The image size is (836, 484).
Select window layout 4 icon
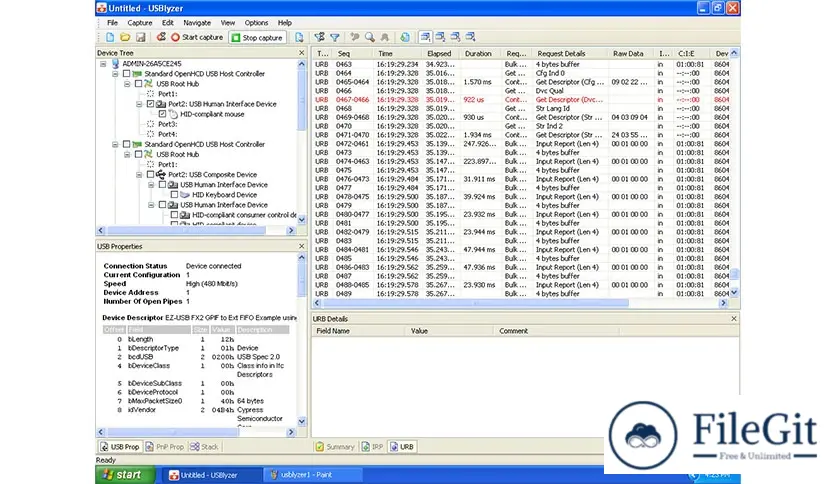point(470,37)
